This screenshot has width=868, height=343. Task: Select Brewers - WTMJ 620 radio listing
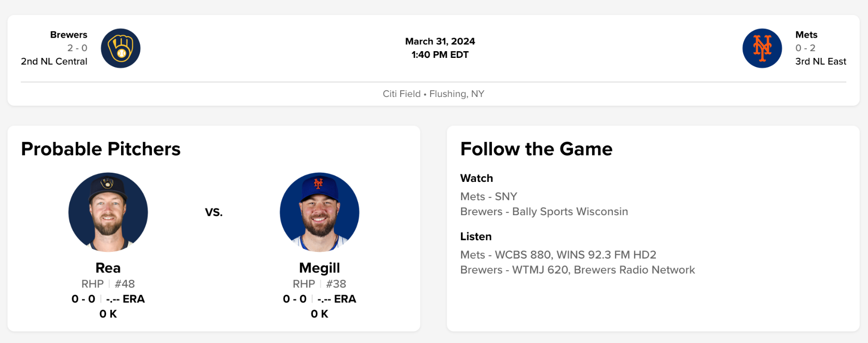click(577, 270)
